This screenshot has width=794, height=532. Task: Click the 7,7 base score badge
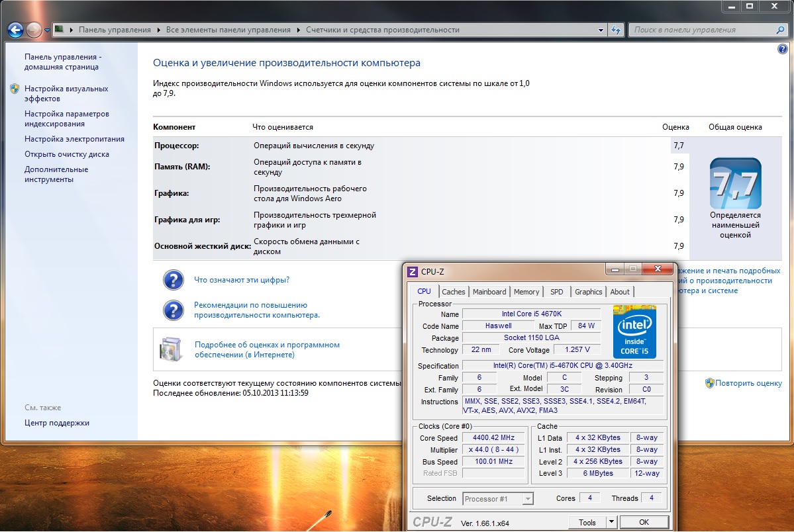tap(735, 183)
